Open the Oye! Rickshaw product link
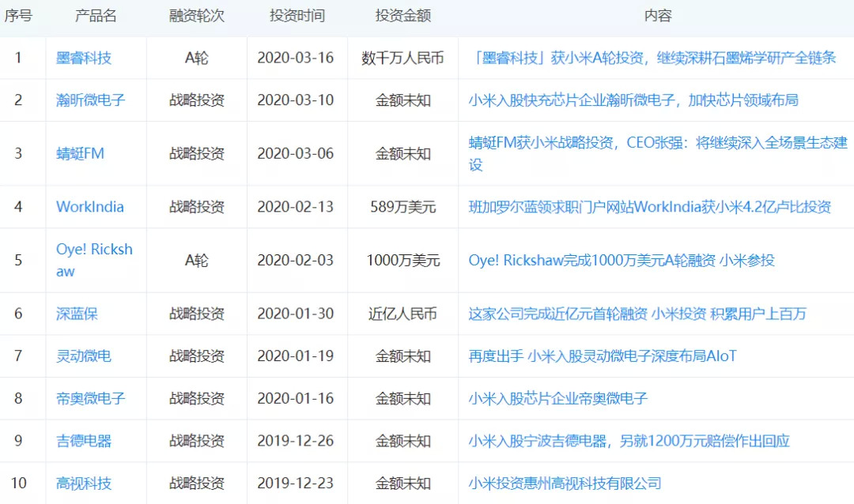This screenshot has height=504, width=854. [x=94, y=260]
